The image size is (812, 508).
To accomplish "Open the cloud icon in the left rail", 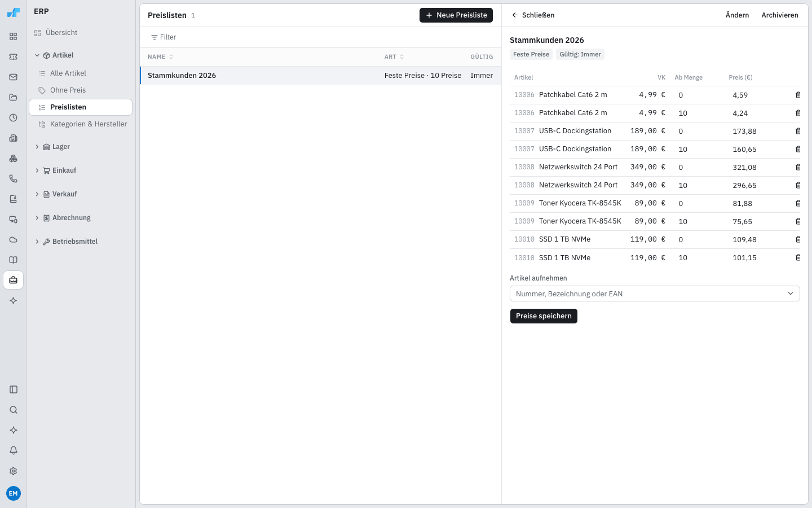I will (x=14, y=240).
